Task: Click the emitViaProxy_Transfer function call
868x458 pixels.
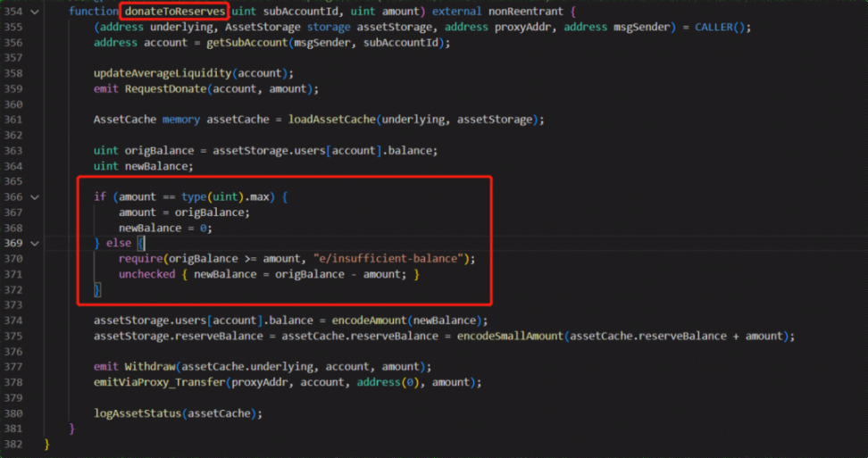Action: tap(160, 382)
